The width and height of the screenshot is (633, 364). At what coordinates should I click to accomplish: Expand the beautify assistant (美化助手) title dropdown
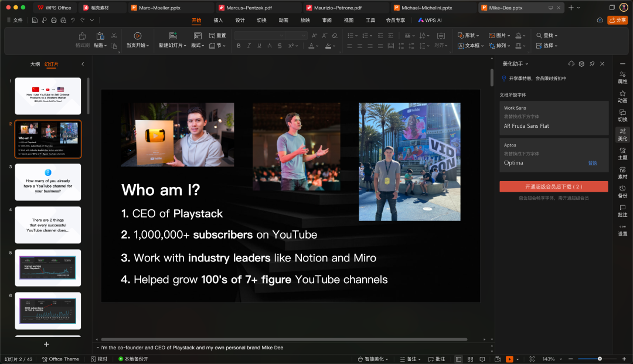coord(515,64)
